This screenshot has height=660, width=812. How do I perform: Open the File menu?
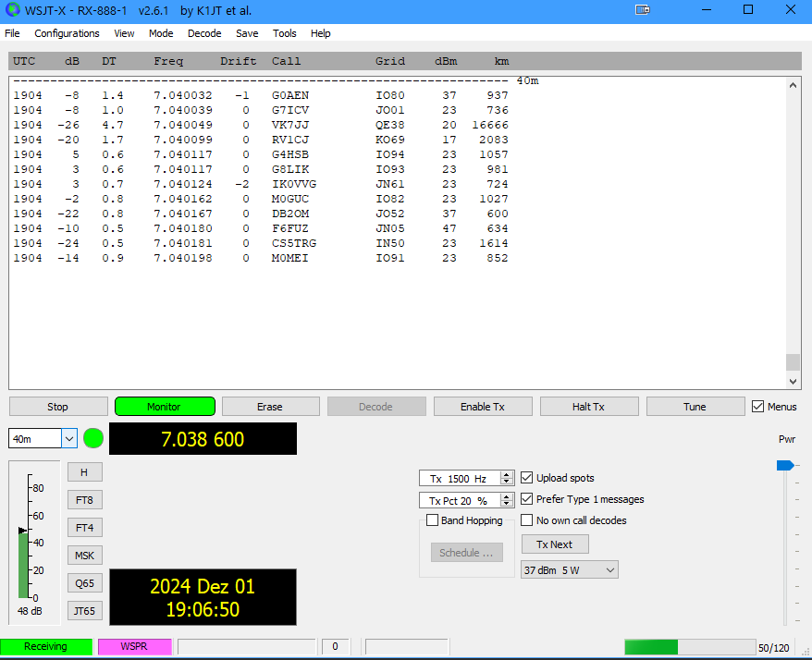click(x=12, y=33)
